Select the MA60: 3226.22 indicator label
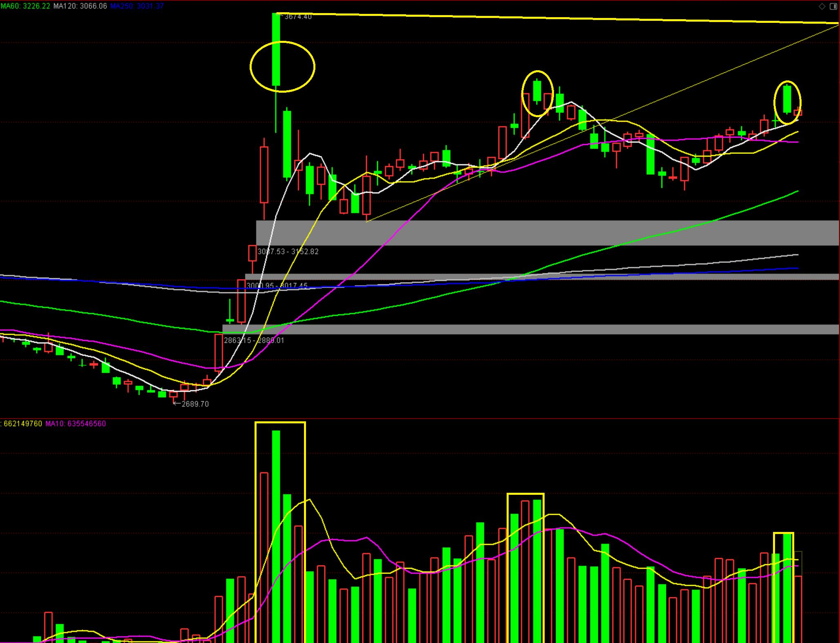Image resolution: width=840 pixels, height=643 pixels. (25, 6)
